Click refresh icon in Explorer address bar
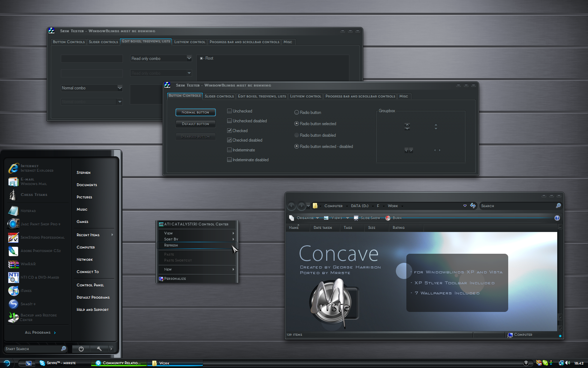 473,206
